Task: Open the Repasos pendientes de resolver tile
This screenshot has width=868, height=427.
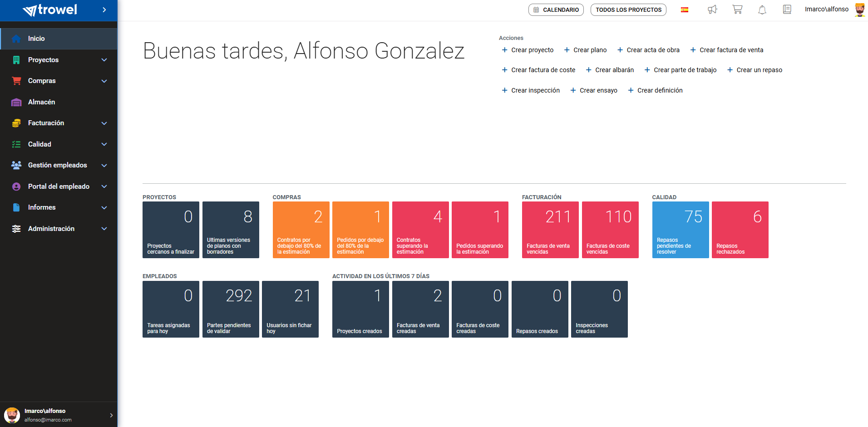Action: click(680, 230)
